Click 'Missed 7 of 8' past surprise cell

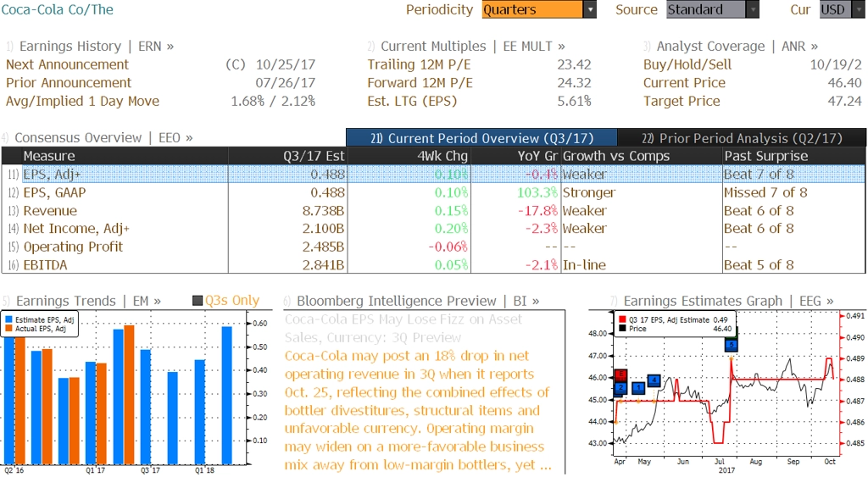tap(765, 192)
